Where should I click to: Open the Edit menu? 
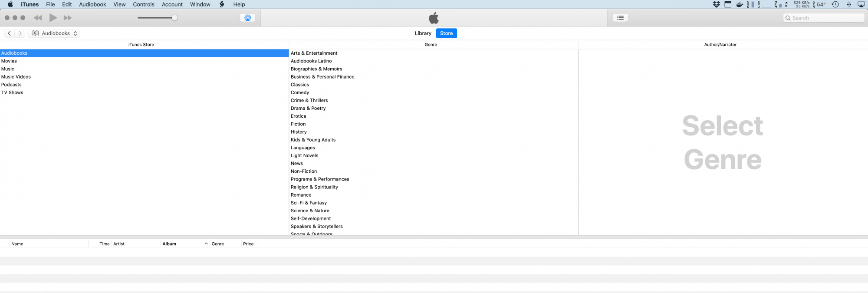point(67,4)
